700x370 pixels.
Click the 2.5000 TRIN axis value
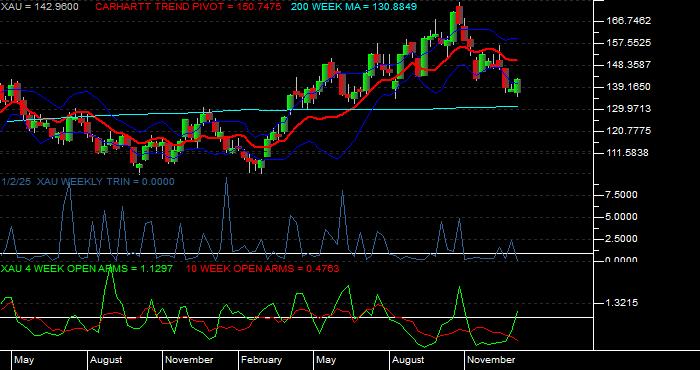click(621, 239)
